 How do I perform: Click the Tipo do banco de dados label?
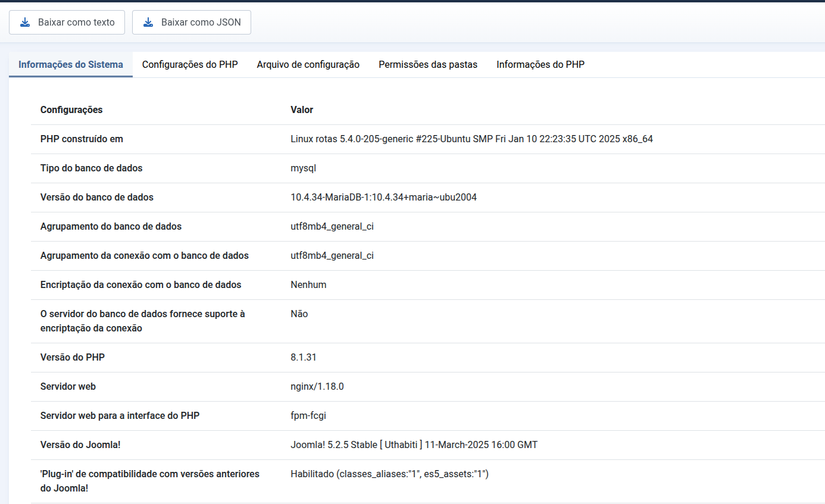tap(92, 168)
